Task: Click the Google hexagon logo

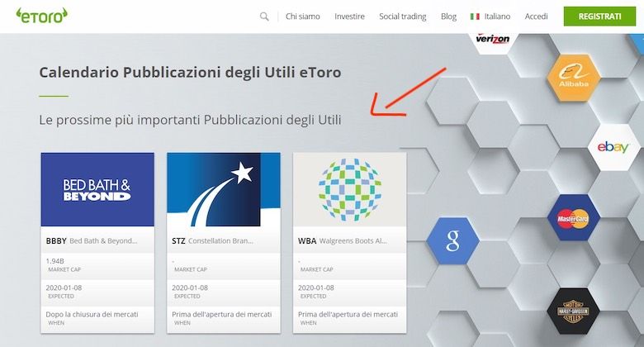Action: pos(452,240)
